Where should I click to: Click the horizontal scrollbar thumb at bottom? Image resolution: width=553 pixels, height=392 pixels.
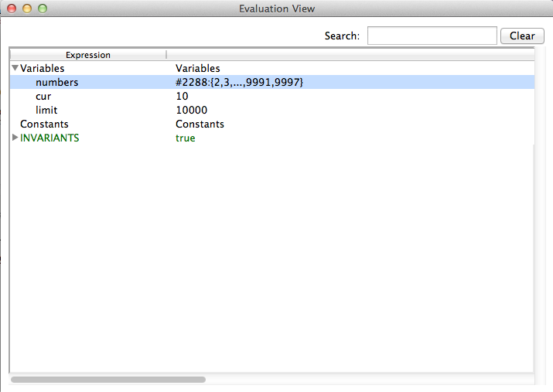[108, 380]
